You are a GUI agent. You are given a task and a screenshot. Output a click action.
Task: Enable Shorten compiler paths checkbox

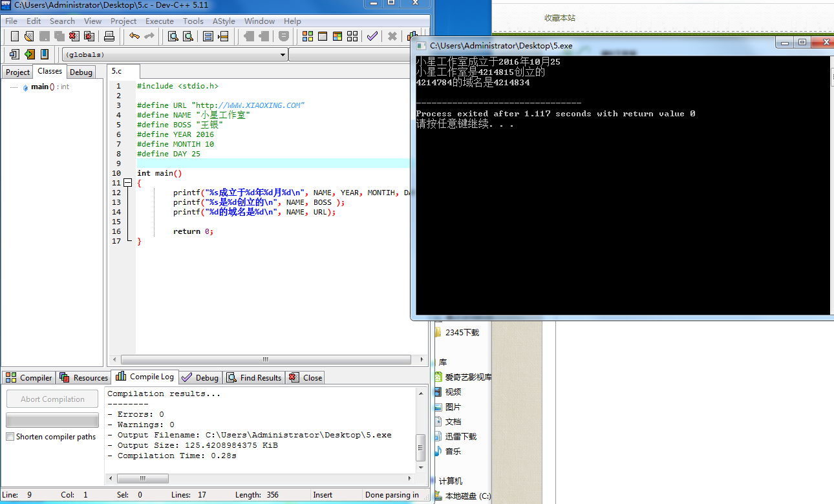pyautogui.click(x=10, y=437)
